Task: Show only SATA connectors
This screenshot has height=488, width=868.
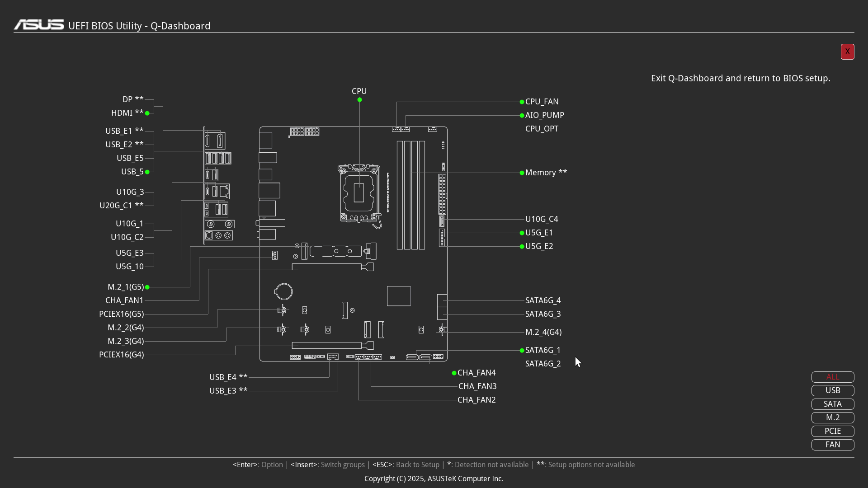Action: click(832, 404)
